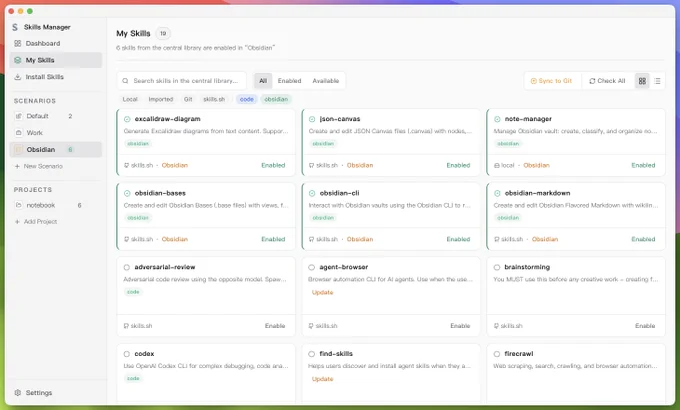Click Enabled on note-manager card

643,165
